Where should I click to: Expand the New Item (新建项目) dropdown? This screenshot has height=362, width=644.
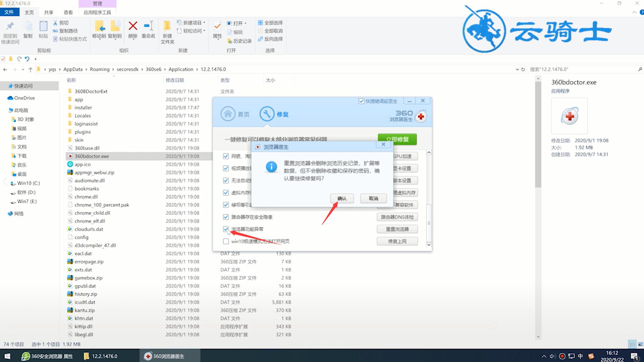click(x=204, y=23)
